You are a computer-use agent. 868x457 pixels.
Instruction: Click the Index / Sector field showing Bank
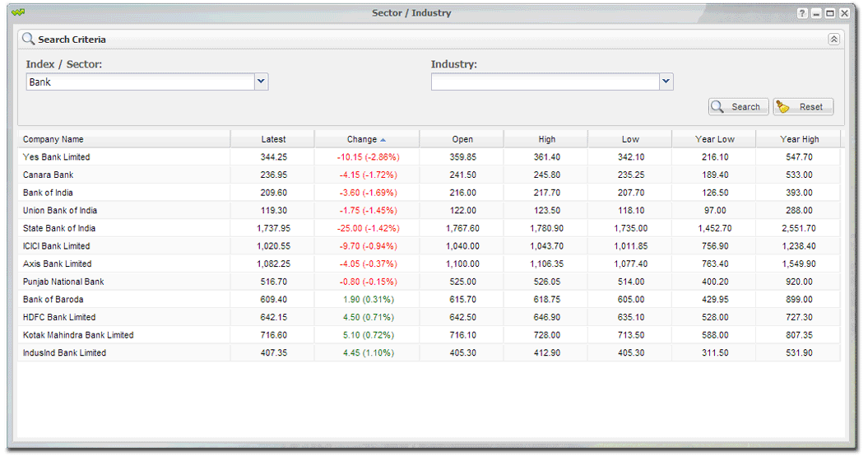[141, 82]
